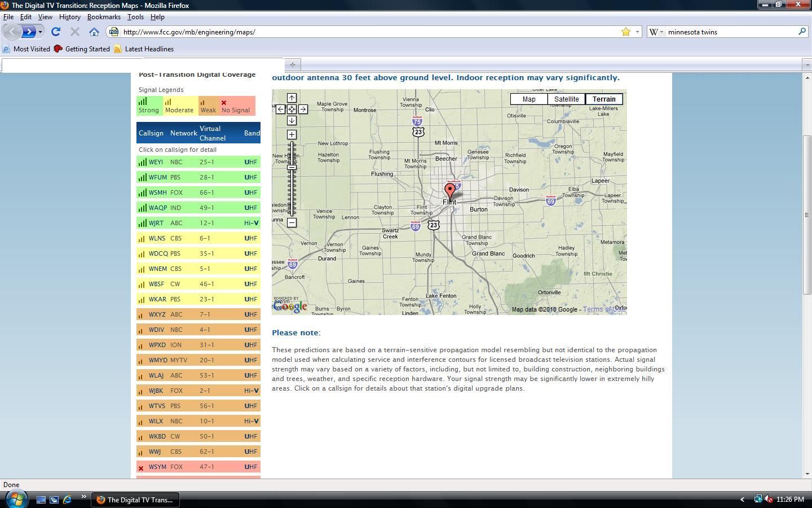Open the navigation history dropdown arrow
Viewport: 812px width, 508px height.
pos(40,32)
